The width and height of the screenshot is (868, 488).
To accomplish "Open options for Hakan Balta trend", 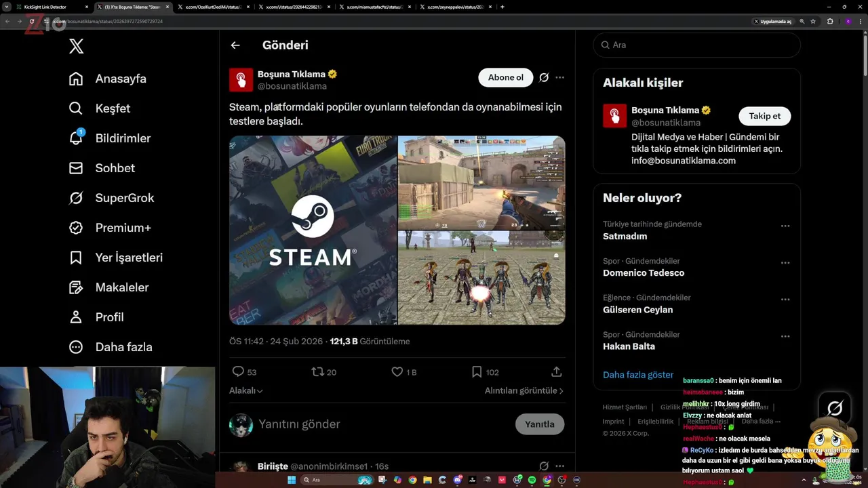I will tap(785, 335).
